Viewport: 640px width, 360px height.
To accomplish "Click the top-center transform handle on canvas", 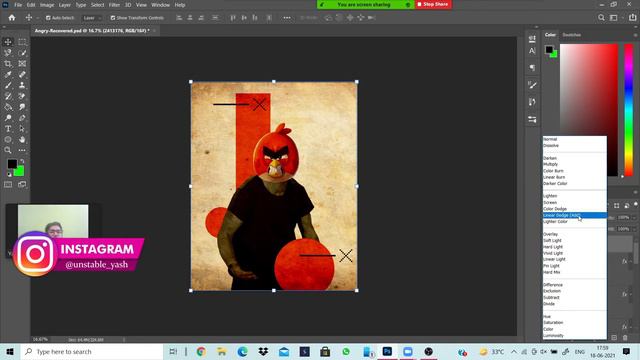I will [x=273, y=82].
